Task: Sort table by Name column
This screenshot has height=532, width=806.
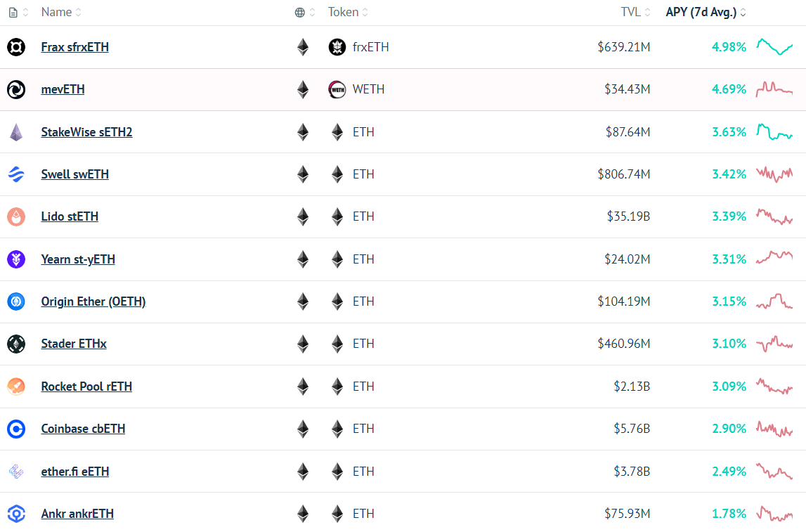Action: point(60,13)
